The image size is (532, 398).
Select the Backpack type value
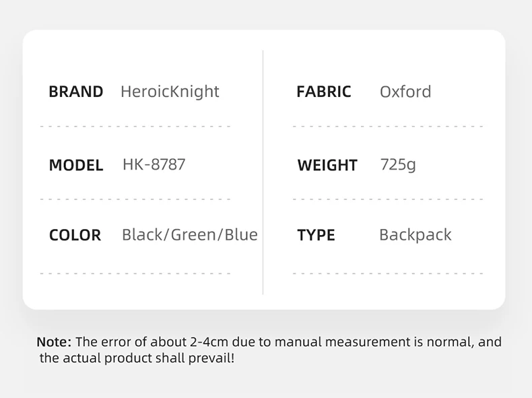click(415, 235)
